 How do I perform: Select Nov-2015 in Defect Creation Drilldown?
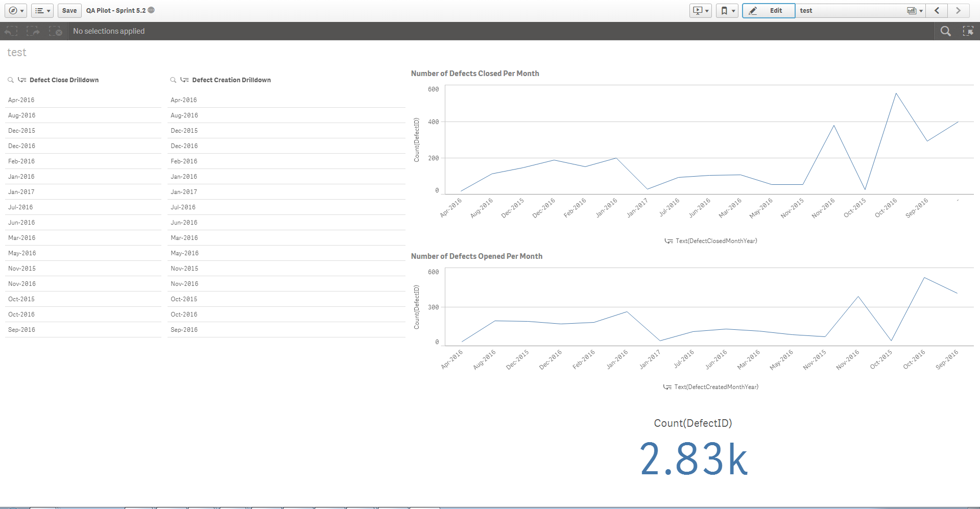pos(286,269)
